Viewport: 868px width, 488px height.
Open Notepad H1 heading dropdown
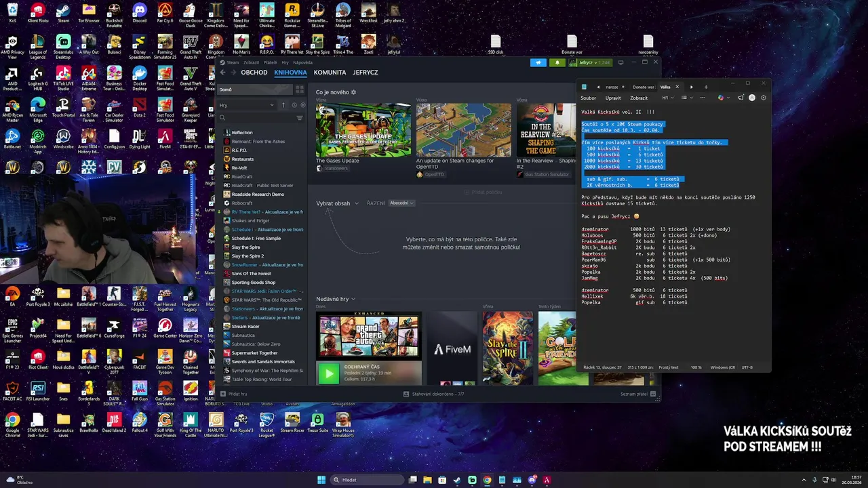(x=667, y=98)
